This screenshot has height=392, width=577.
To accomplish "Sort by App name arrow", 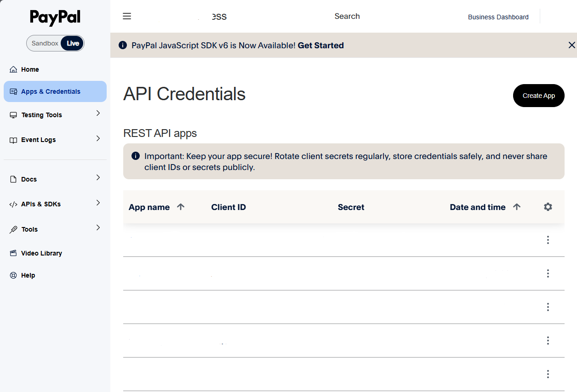I will 181,207.
